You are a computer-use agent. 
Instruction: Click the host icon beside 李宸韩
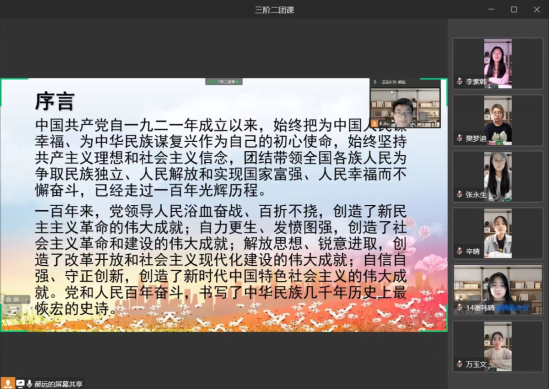[460, 82]
